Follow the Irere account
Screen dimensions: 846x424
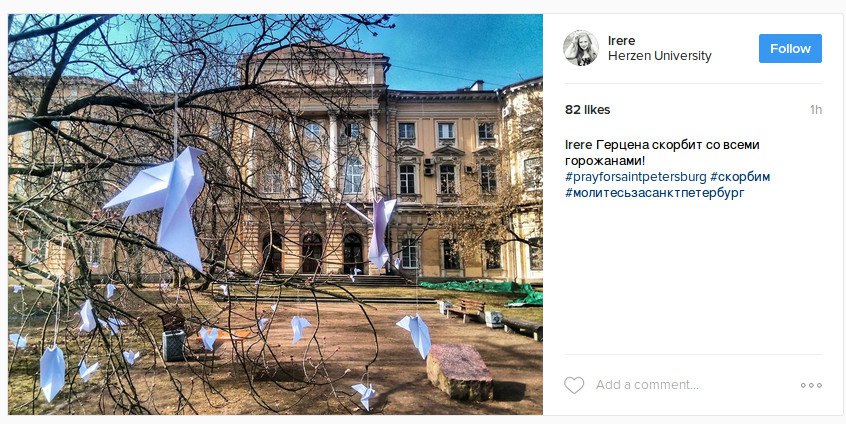[790, 49]
